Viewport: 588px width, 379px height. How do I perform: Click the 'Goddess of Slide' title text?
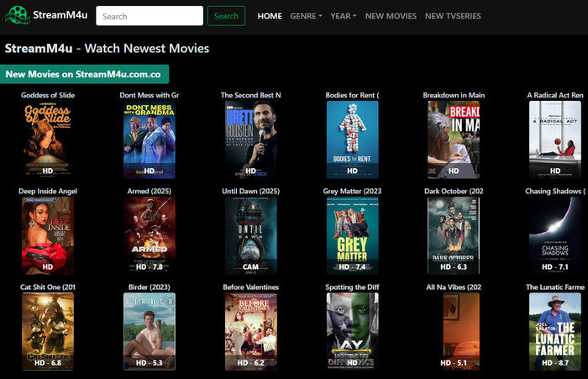(48, 95)
